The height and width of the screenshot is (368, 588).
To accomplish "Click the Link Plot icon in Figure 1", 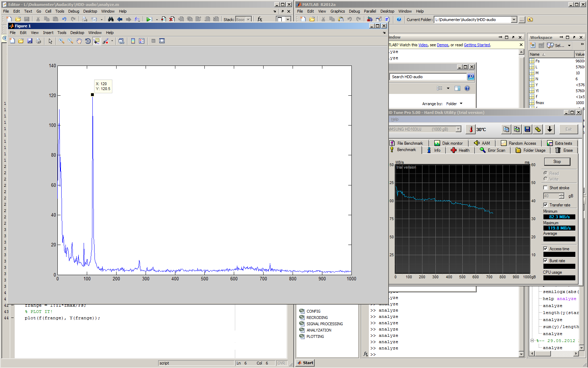I will point(121,41).
